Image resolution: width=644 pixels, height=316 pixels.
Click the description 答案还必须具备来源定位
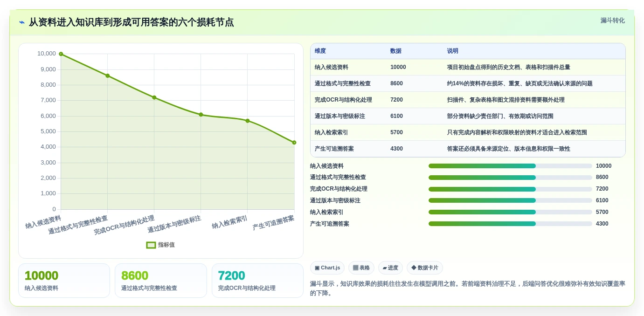click(509, 149)
